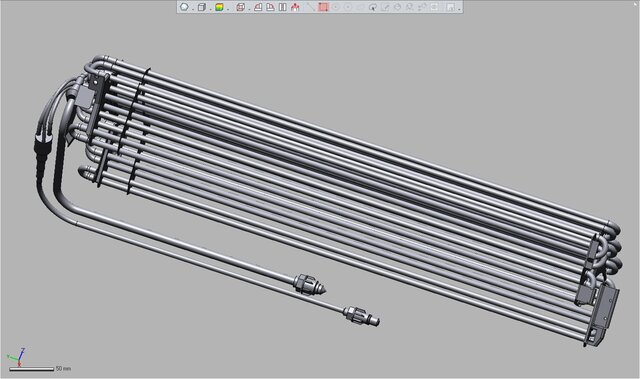This screenshot has height=379, width=640.
Task: Click the second red section-view icon
Action: [270, 7]
